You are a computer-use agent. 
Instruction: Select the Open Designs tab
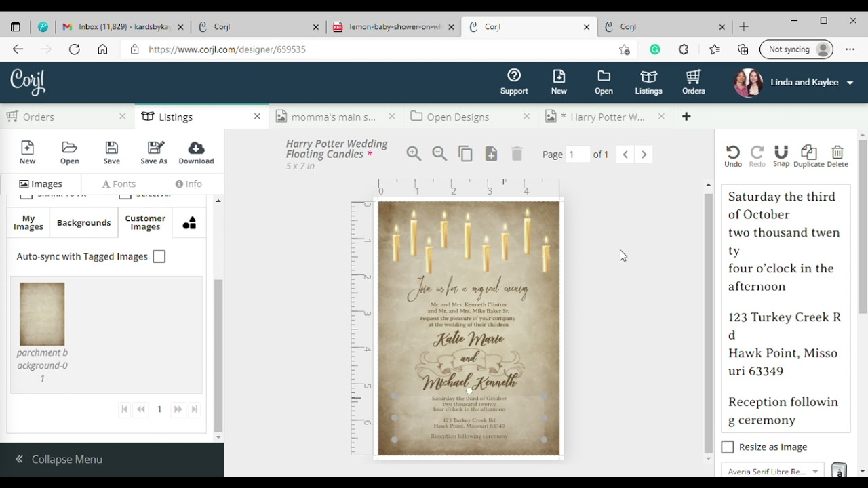(458, 117)
